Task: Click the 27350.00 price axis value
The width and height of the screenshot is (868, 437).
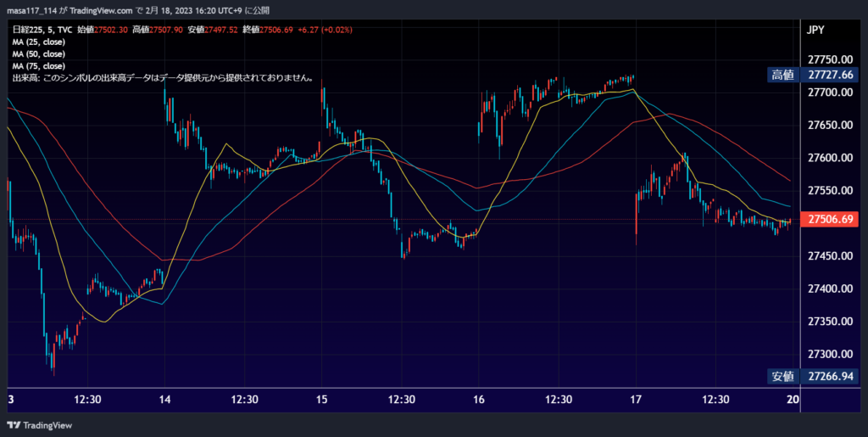Action: (831, 322)
